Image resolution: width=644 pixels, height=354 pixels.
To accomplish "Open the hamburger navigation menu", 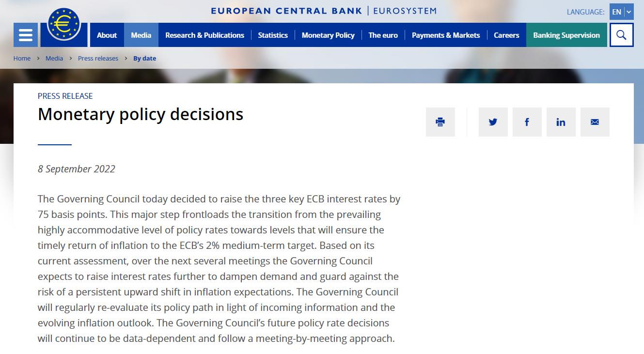I will coord(26,35).
